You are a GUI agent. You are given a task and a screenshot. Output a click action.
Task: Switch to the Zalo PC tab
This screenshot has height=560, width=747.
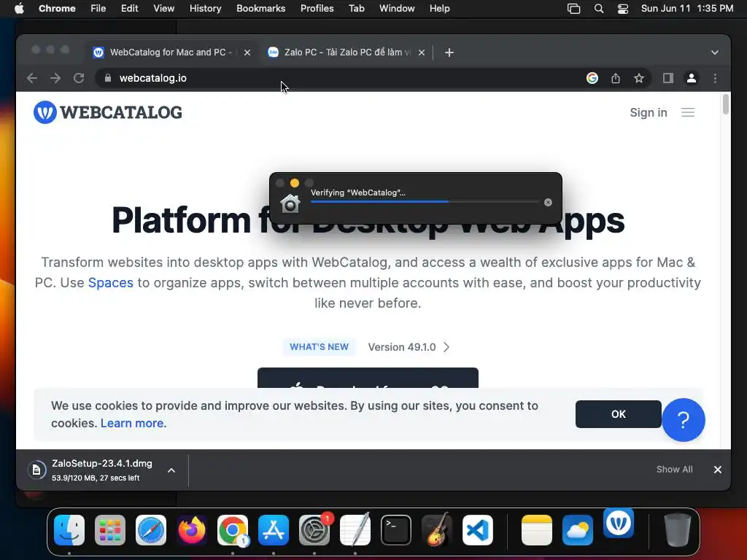[x=346, y=52]
